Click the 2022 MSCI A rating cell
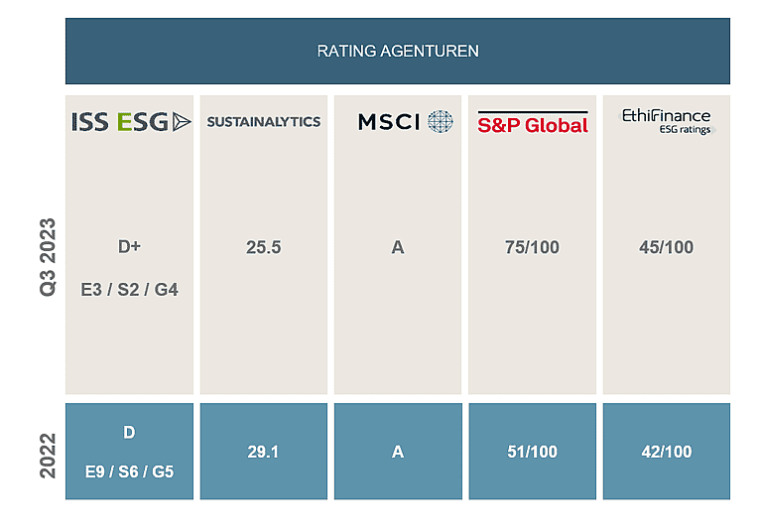762x532 pixels. coord(398,452)
